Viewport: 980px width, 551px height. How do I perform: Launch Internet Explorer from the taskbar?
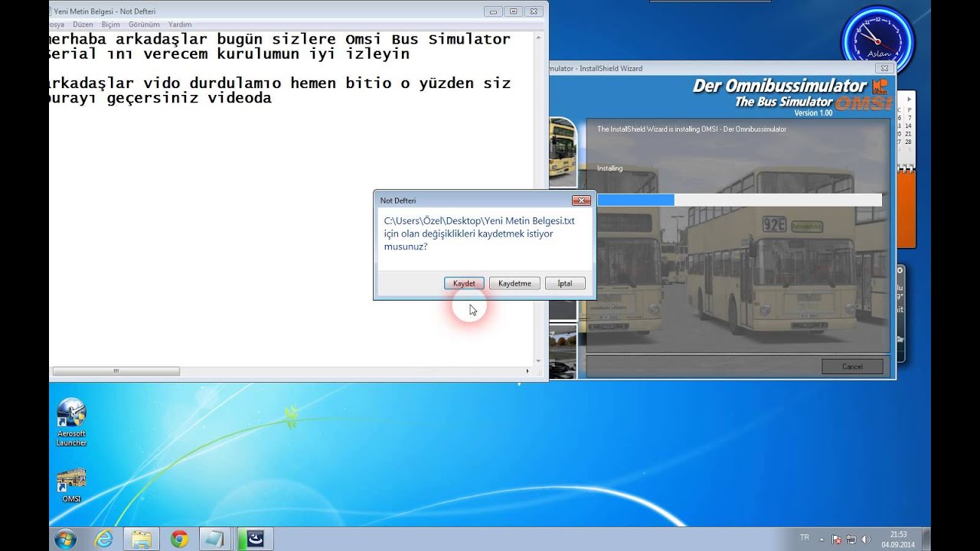click(103, 540)
